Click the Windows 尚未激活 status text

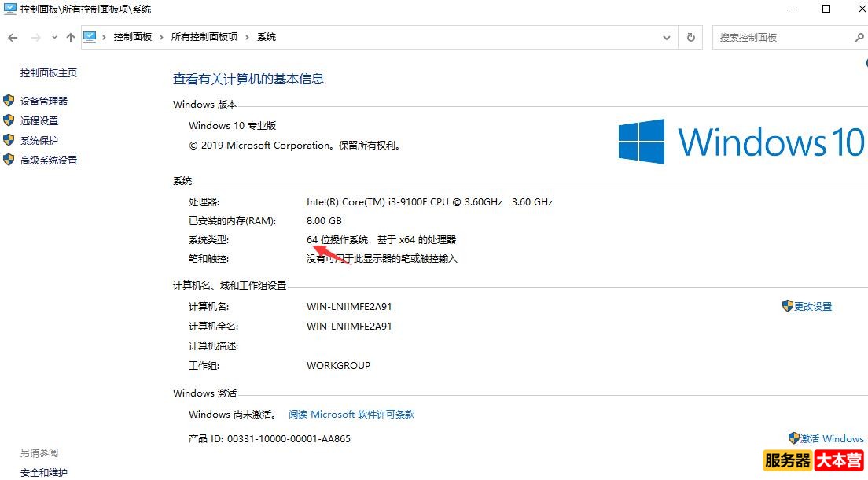click(x=233, y=415)
